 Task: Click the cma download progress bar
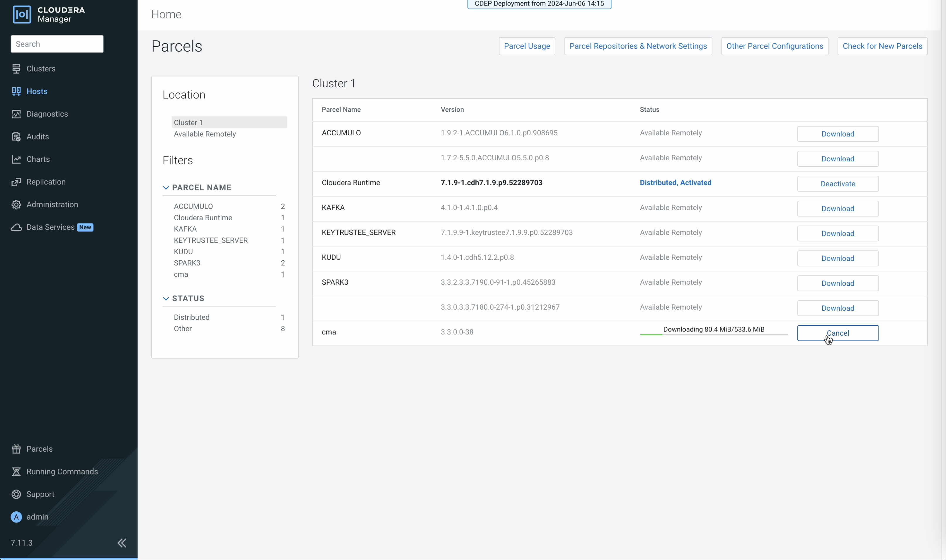click(x=714, y=334)
